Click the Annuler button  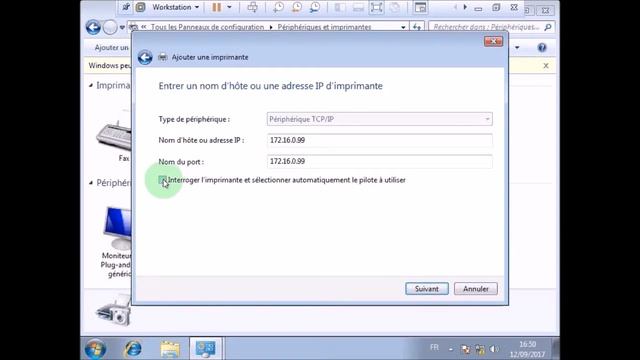pyautogui.click(x=476, y=289)
